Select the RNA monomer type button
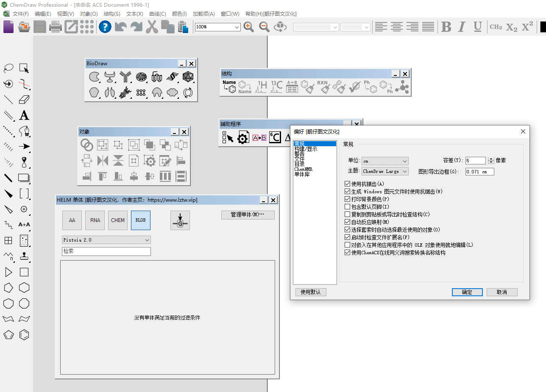 tap(95, 220)
